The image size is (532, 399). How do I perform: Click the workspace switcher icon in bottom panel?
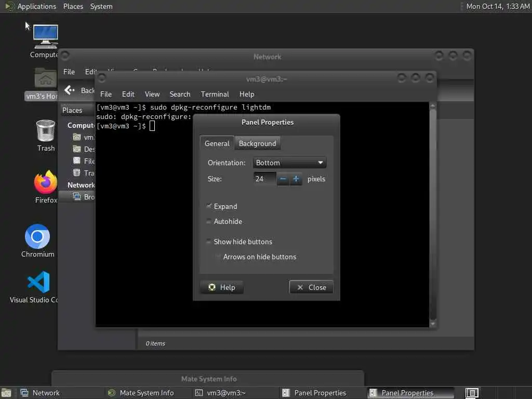click(x=472, y=393)
